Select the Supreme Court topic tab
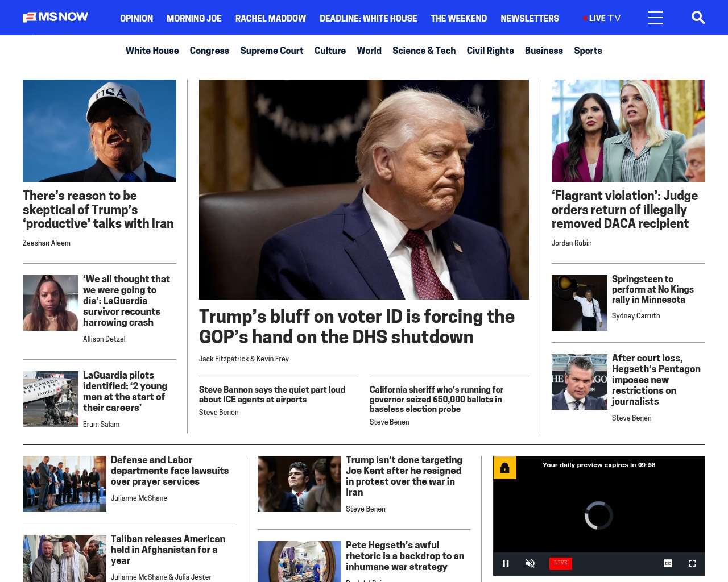The image size is (728, 582). (272, 51)
